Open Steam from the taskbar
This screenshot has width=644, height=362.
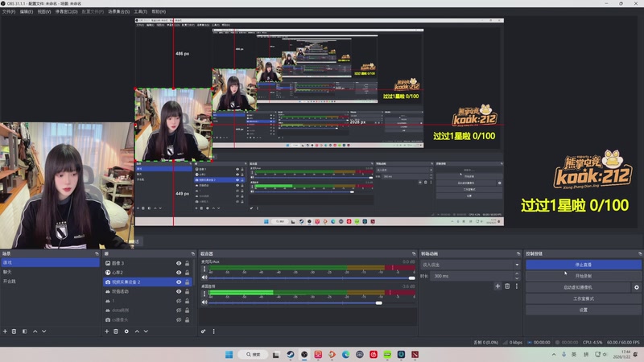click(x=291, y=354)
